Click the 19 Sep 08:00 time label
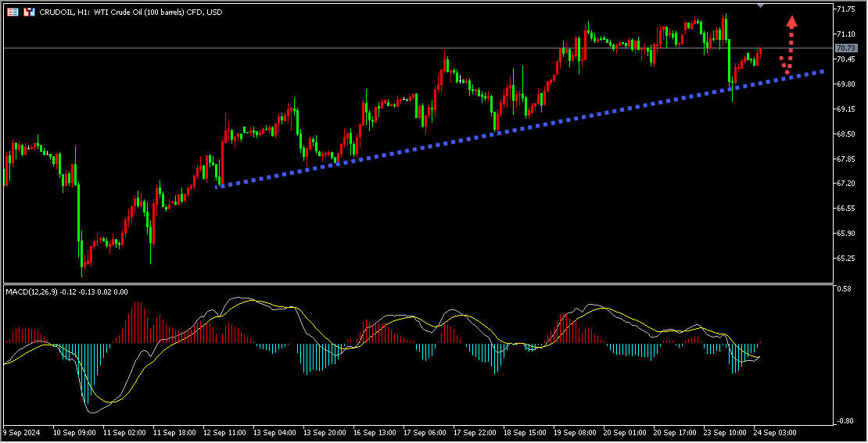This screenshot has width=868, height=443. (576, 433)
